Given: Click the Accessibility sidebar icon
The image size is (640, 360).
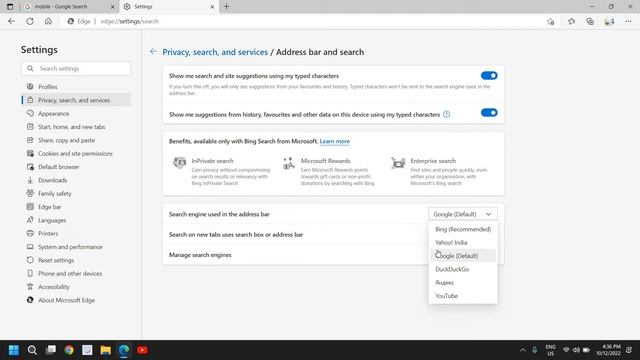Looking at the screenshot, I should point(30,287).
